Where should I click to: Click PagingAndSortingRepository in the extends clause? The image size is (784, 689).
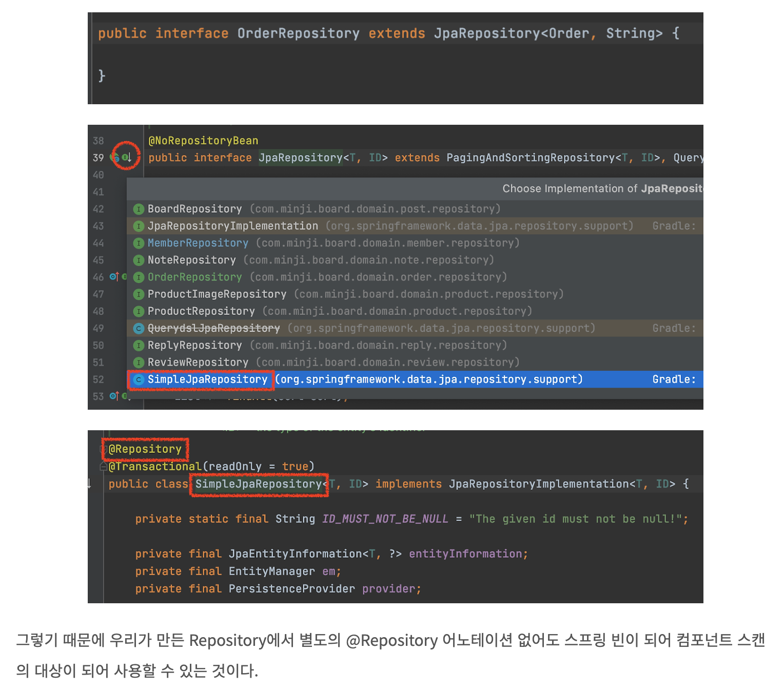tap(531, 158)
